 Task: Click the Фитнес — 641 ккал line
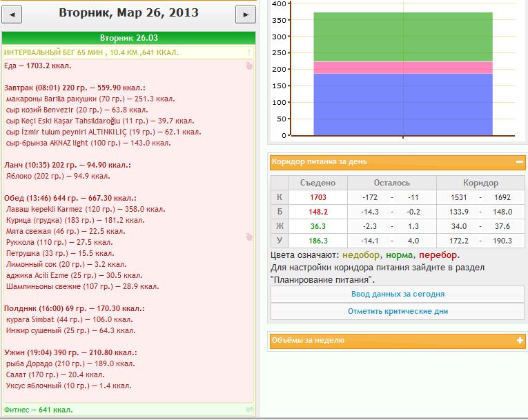coord(39,410)
